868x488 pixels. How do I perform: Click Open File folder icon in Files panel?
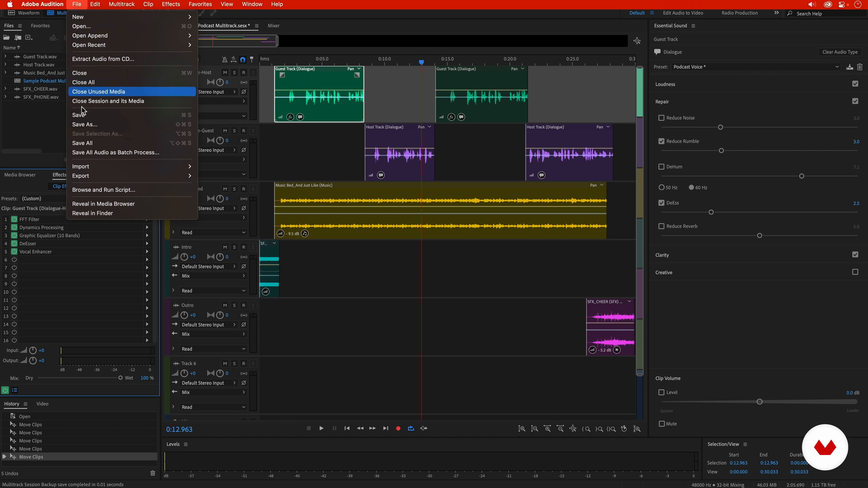click(6, 37)
